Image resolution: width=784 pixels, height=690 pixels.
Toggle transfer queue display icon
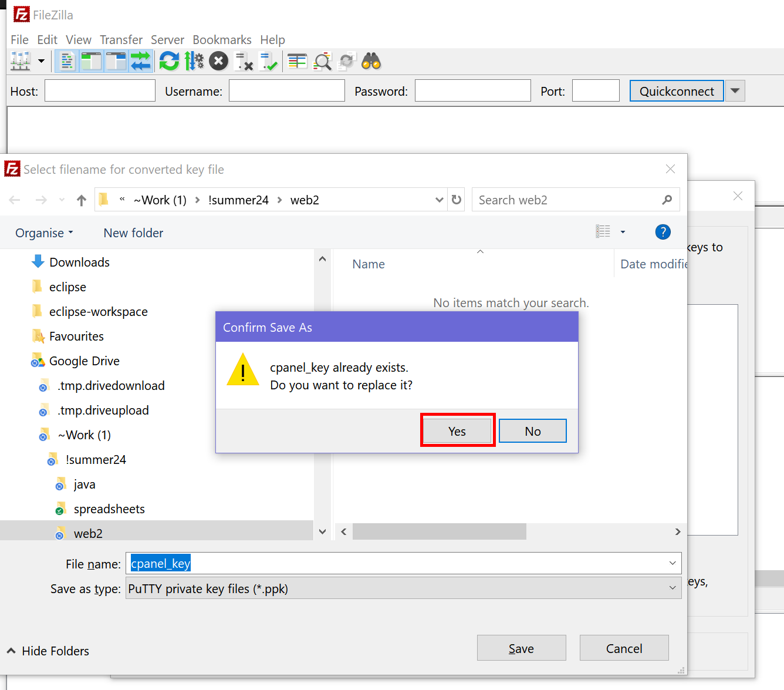coord(141,61)
